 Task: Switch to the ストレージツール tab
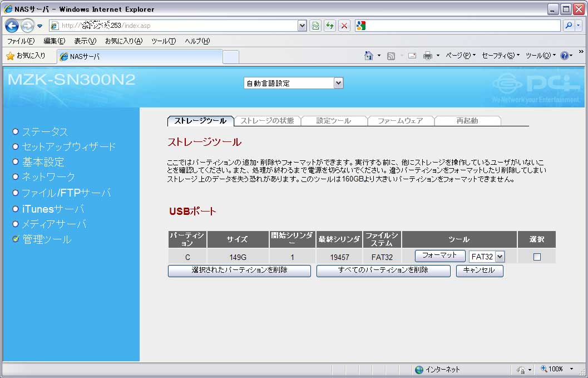[x=200, y=121]
